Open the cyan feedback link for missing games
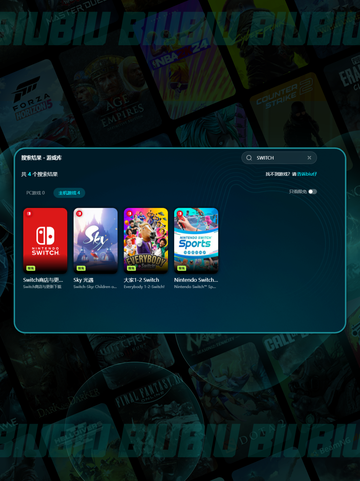Image resolution: width=360 pixels, height=481 pixels. [307, 174]
